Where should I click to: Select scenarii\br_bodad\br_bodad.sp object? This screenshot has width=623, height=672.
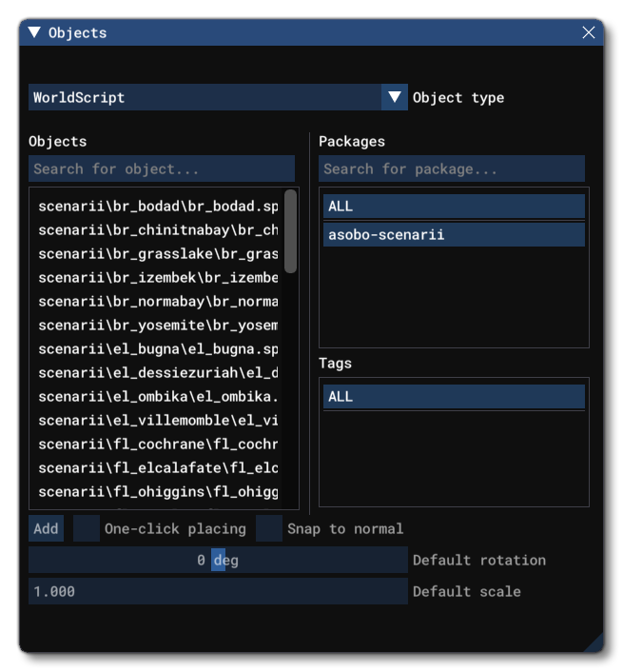tap(158, 207)
